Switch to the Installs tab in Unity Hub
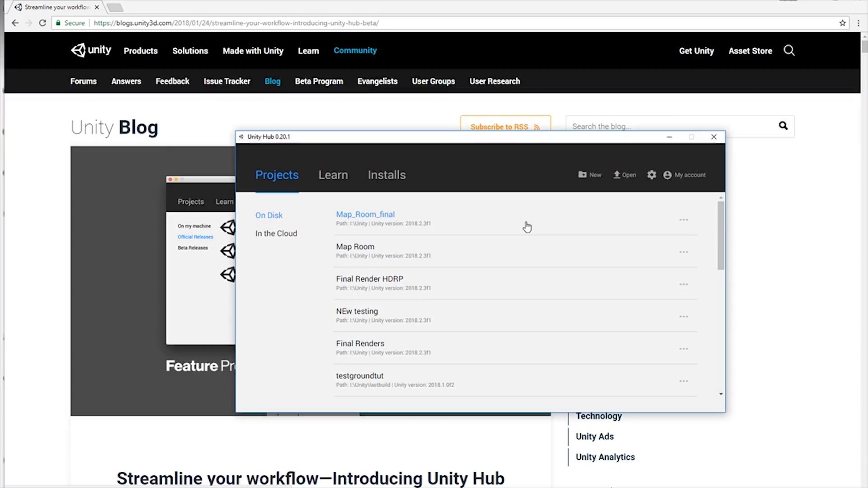 coord(387,175)
